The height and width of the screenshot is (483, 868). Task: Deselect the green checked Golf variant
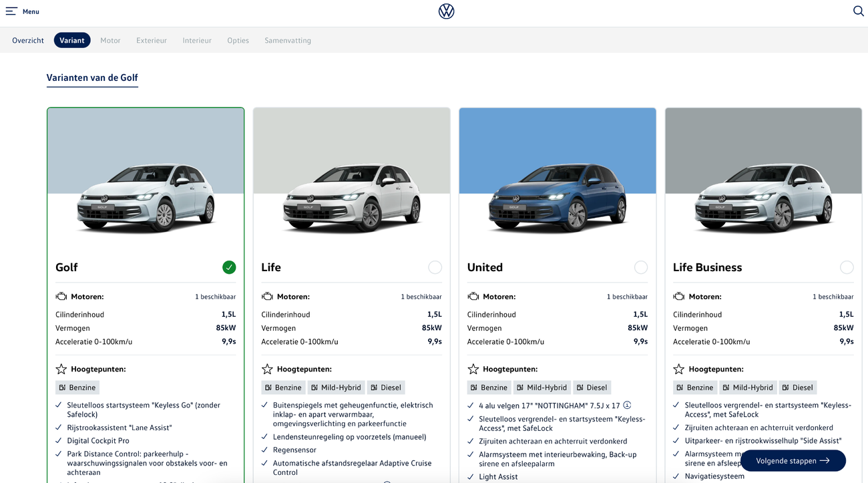[229, 267]
